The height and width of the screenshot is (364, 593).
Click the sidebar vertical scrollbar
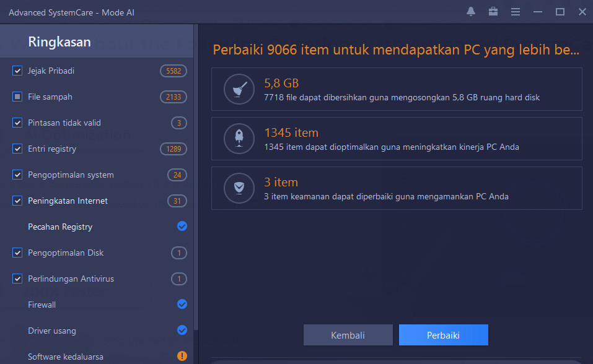pyautogui.click(x=196, y=178)
